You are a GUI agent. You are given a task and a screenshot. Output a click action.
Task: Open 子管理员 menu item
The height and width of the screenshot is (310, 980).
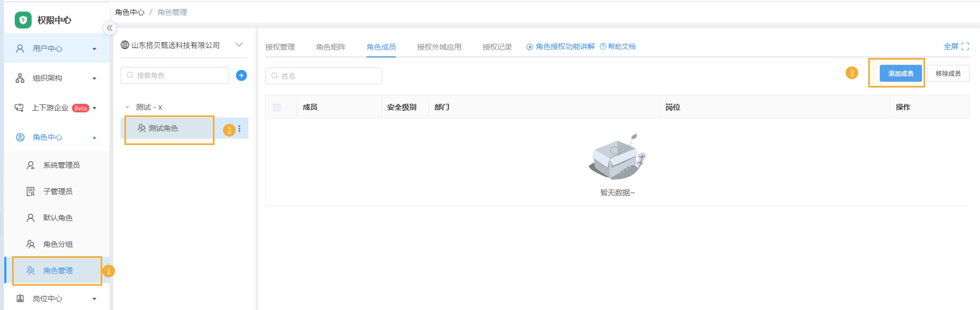(57, 191)
